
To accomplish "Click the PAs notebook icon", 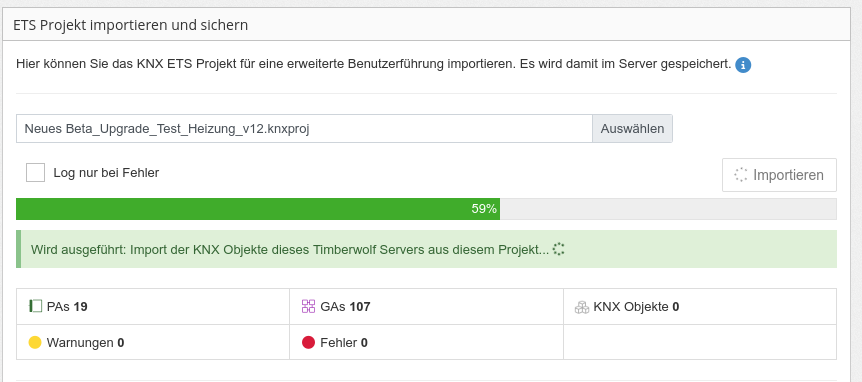I will point(35,306).
